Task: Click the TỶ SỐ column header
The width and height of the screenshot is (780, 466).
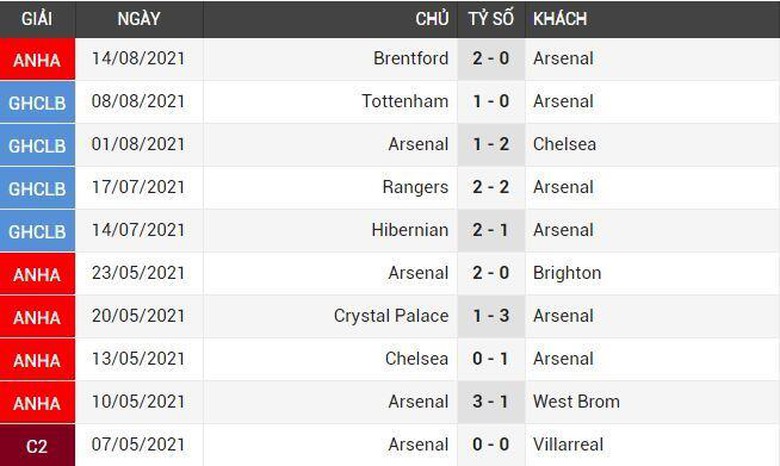Action: click(491, 19)
